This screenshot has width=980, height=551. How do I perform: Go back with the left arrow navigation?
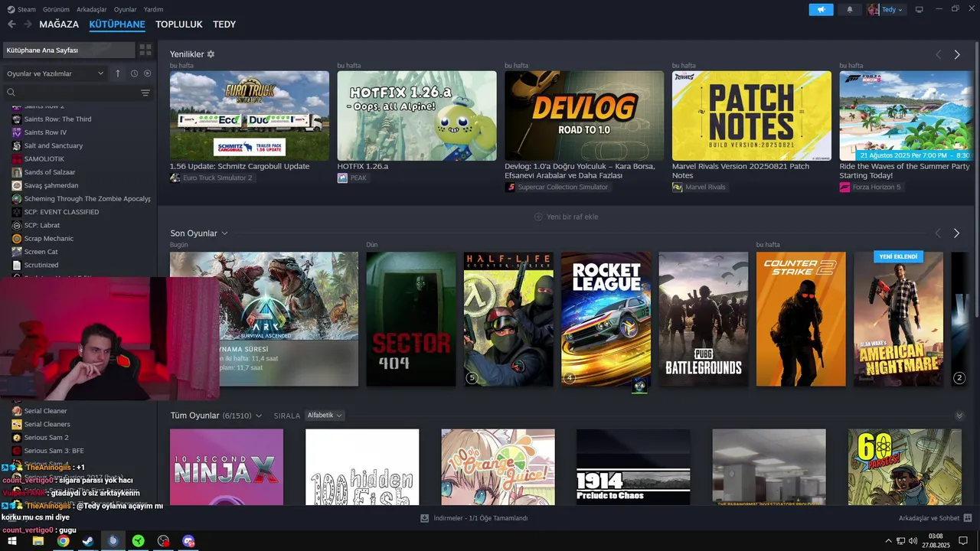coord(11,24)
